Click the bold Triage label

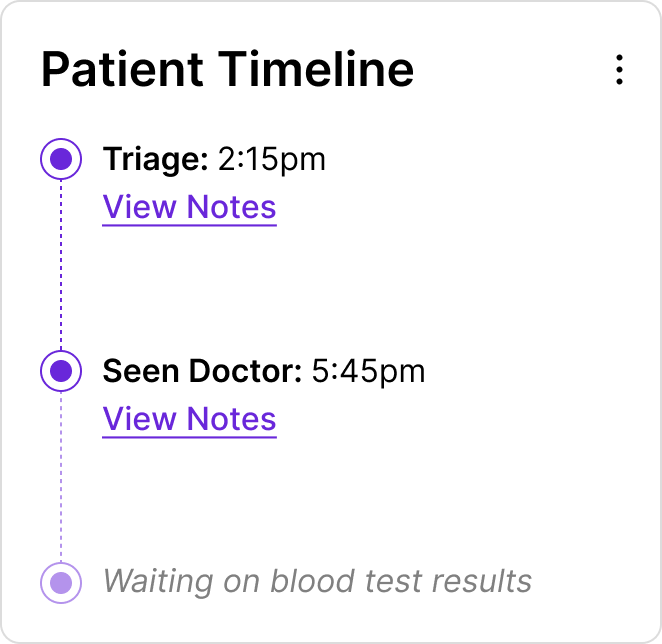155,159
